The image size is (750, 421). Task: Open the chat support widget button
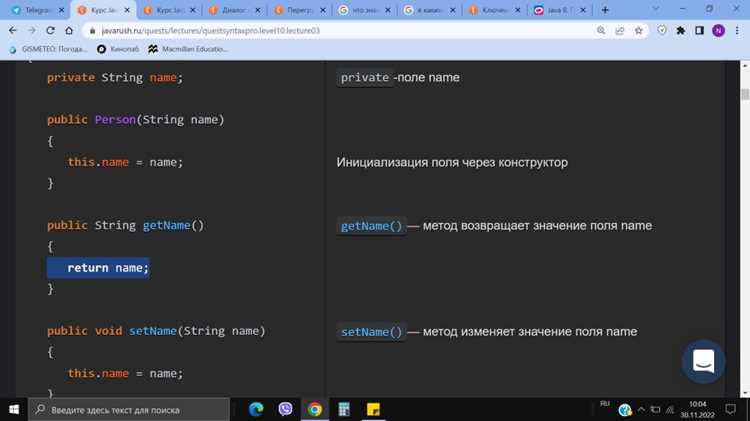click(x=703, y=361)
